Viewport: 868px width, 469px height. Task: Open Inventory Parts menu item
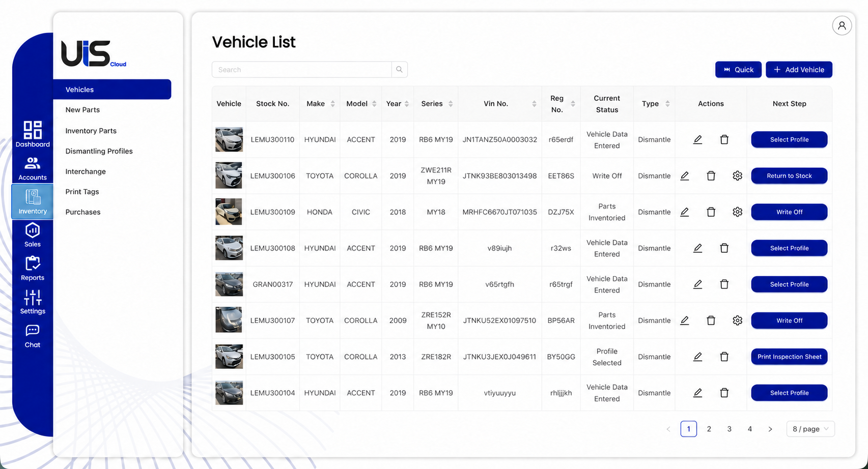point(91,131)
